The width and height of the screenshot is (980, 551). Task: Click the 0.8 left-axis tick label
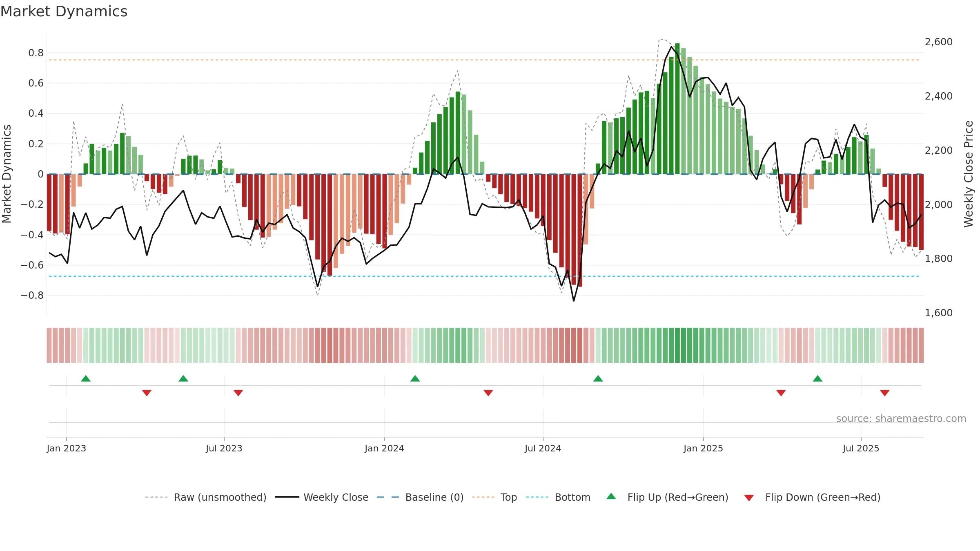(36, 53)
